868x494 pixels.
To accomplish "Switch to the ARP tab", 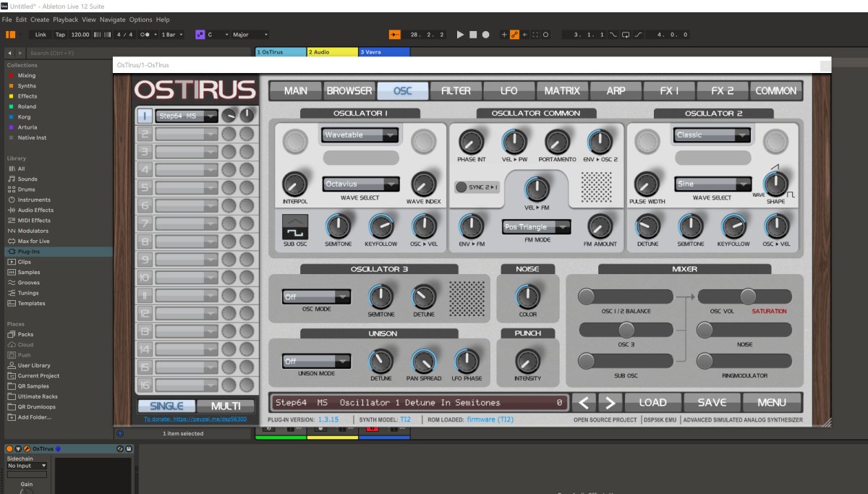I will click(x=616, y=90).
